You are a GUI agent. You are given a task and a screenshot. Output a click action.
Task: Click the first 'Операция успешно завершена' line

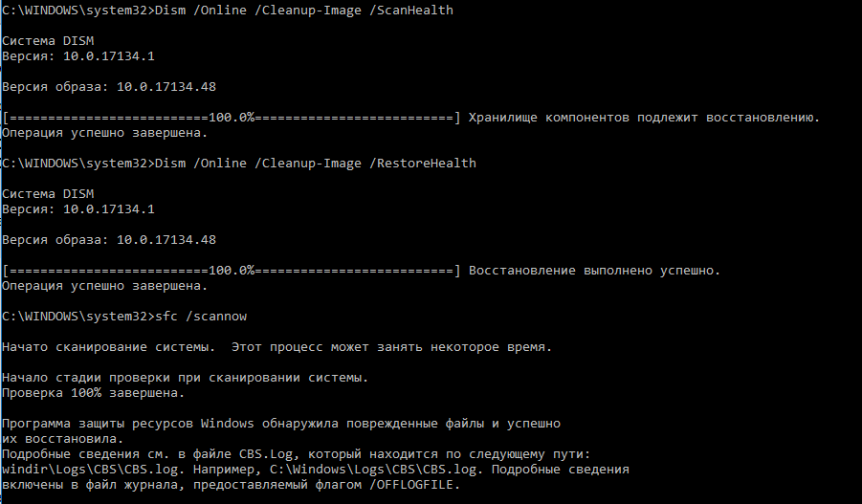pyautogui.click(x=105, y=133)
